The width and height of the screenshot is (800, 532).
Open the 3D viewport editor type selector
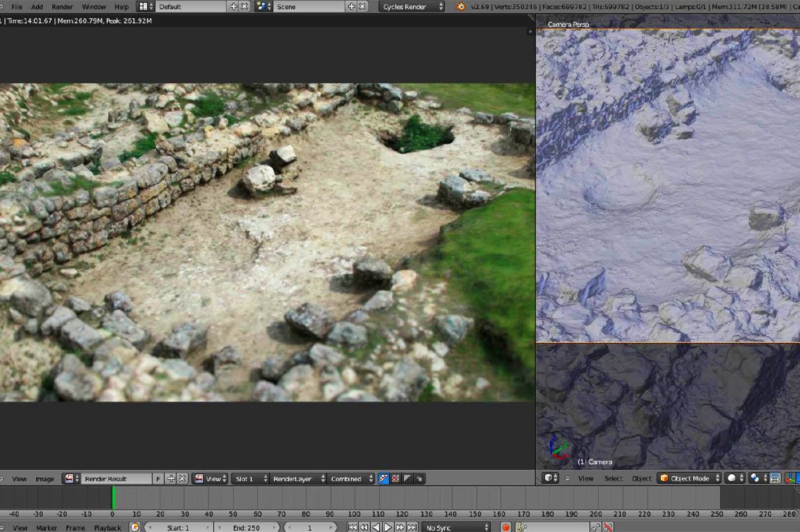coord(550,478)
